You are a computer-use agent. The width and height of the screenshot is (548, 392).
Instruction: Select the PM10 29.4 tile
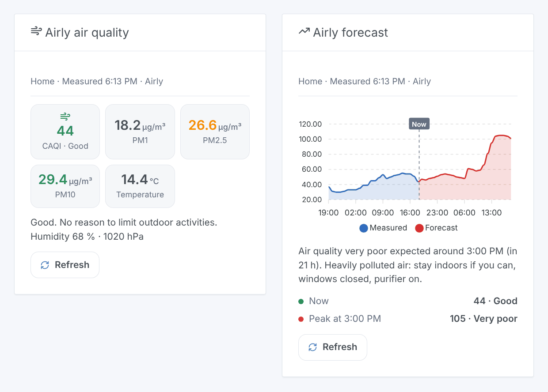(x=65, y=186)
